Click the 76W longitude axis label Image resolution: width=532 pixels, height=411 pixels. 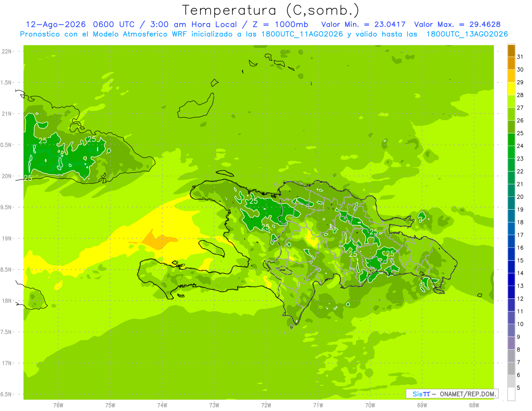click(x=58, y=405)
